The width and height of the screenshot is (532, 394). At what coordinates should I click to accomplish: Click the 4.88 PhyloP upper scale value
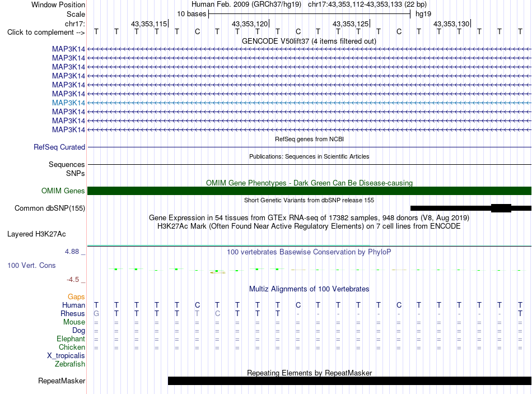pos(72,252)
